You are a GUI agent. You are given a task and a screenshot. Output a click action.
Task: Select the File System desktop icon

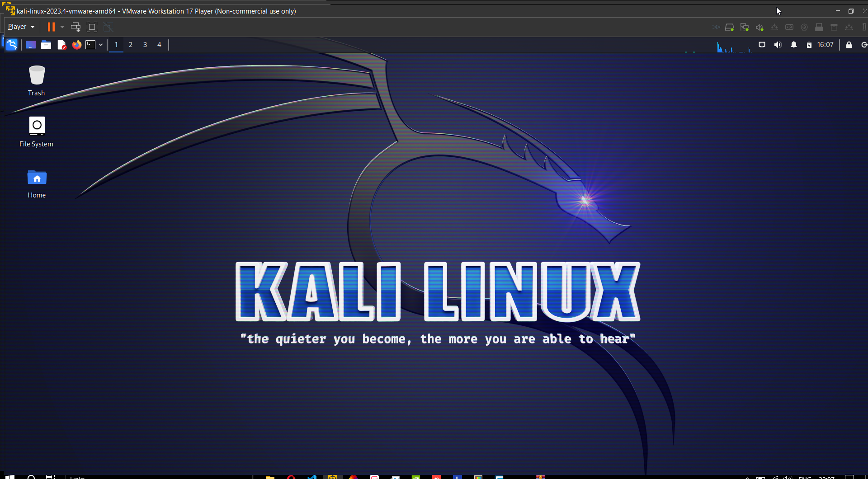pyautogui.click(x=37, y=132)
